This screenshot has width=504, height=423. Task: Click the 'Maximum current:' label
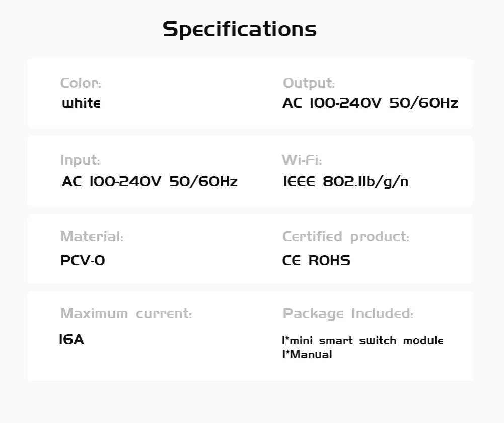[x=126, y=314]
